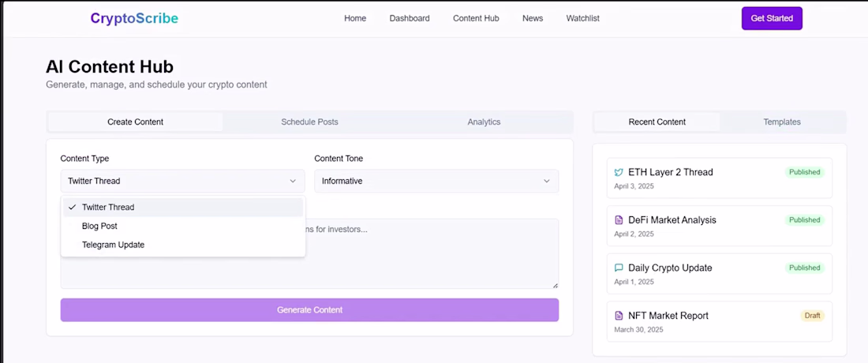Click the CryptoScribe logo
868x363 pixels.
134,18
